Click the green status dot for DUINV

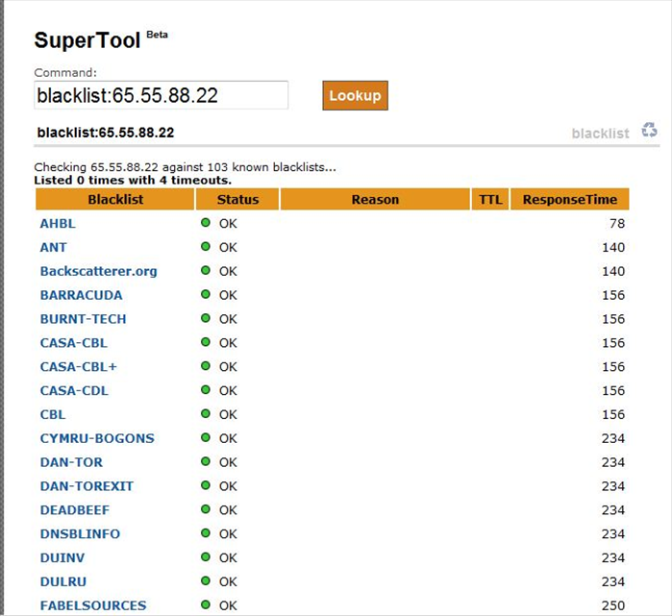(206, 557)
